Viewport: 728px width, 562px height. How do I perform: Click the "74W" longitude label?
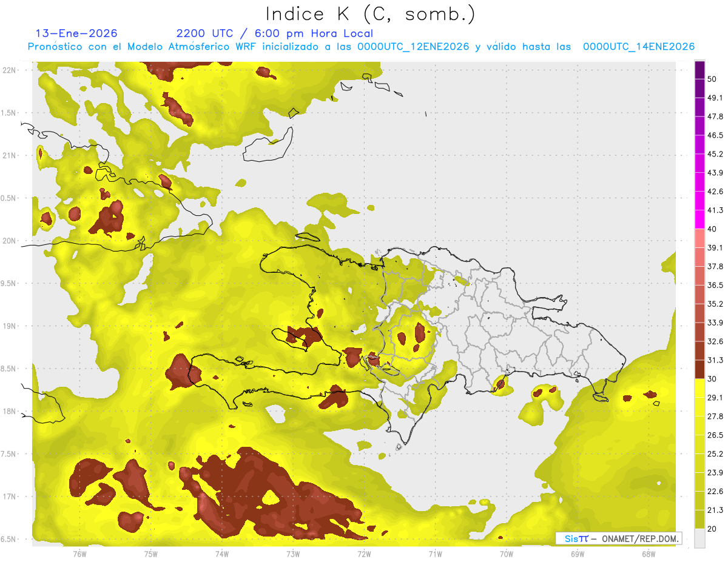[222, 554]
